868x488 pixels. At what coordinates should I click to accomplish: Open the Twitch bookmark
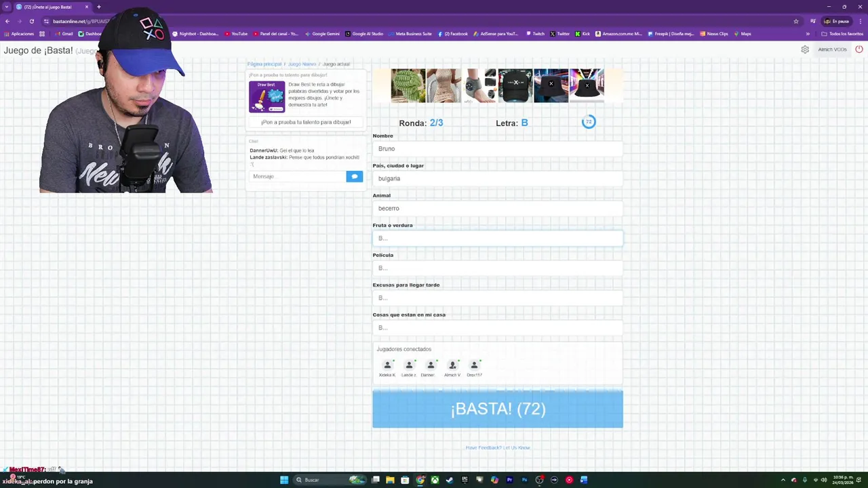(x=535, y=34)
